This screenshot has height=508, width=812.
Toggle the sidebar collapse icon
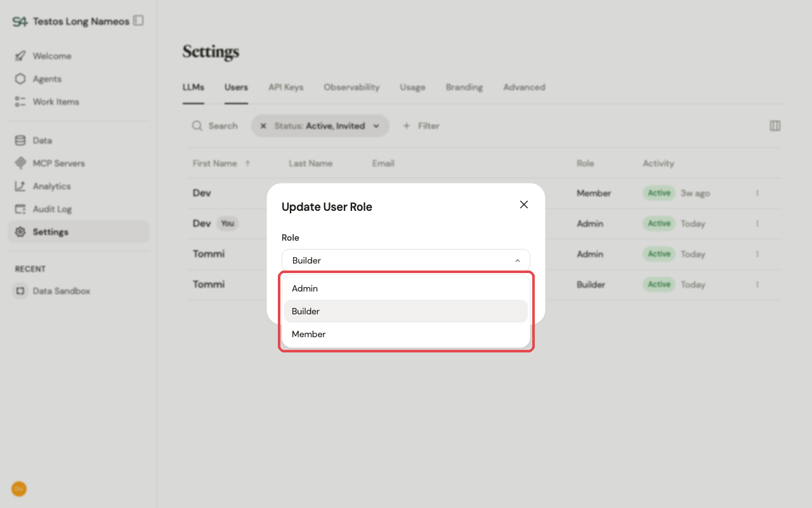138,20
